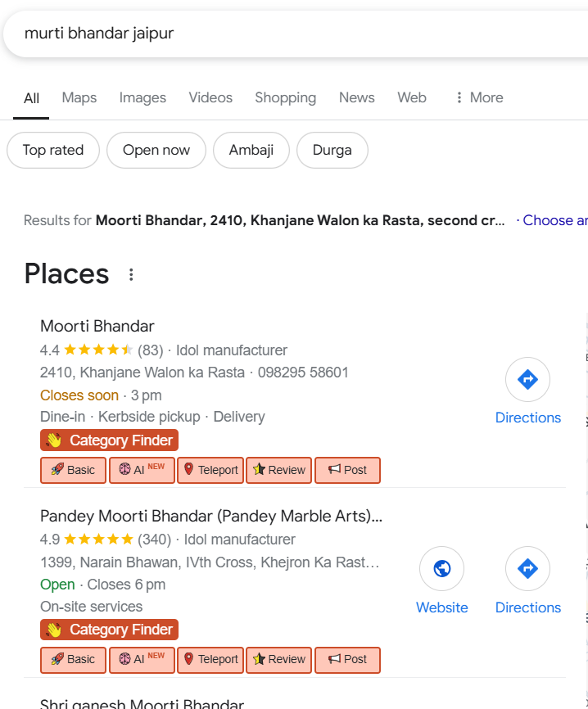Open Places three-dot options menu
This screenshot has height=709, width=588.
(x=131, y=275)
